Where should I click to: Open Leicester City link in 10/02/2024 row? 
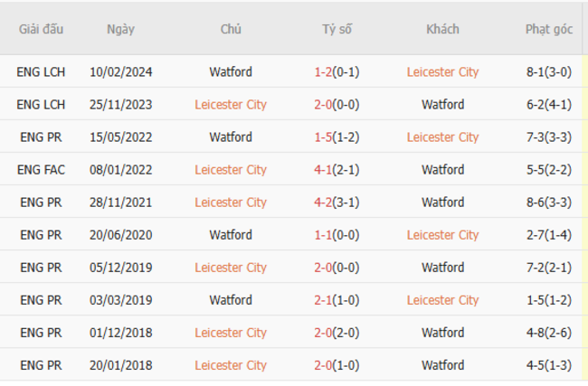pyautogui.click(x=442, y=71)
